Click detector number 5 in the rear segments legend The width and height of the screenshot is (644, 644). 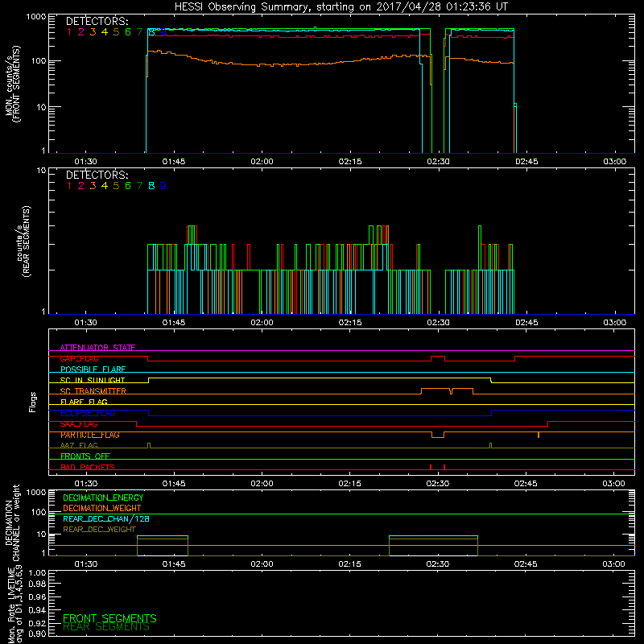coord(116,186)
